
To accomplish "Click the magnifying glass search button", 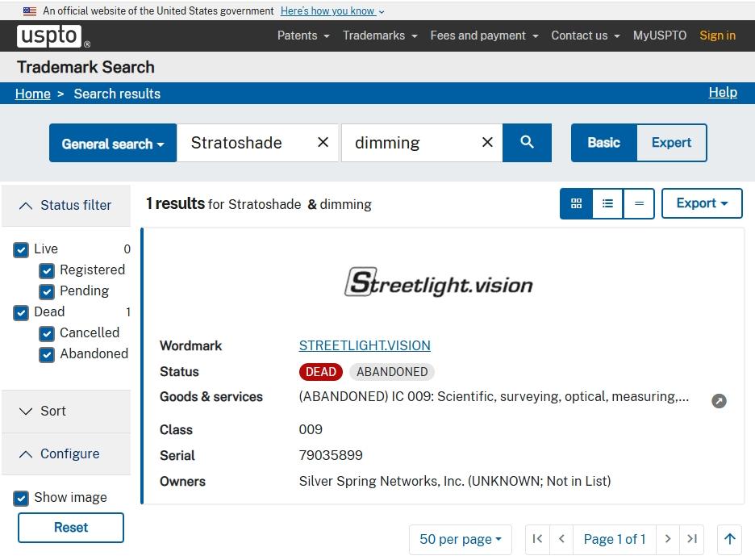I will click(527, 143).
